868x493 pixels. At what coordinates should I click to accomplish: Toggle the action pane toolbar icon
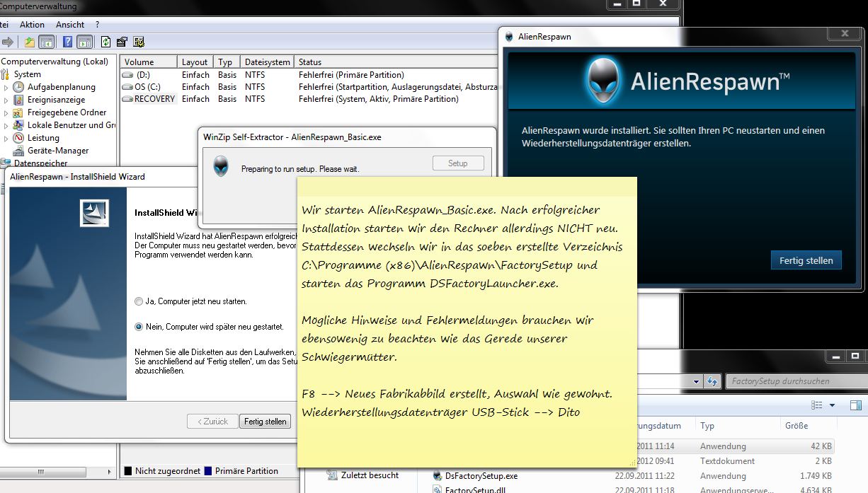(x=84, y=42)
